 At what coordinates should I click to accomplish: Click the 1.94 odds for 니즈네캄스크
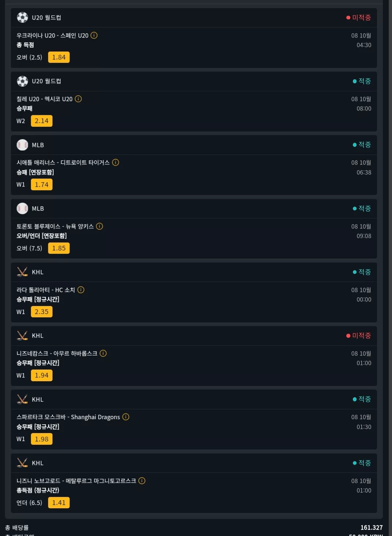pos(42,375)
